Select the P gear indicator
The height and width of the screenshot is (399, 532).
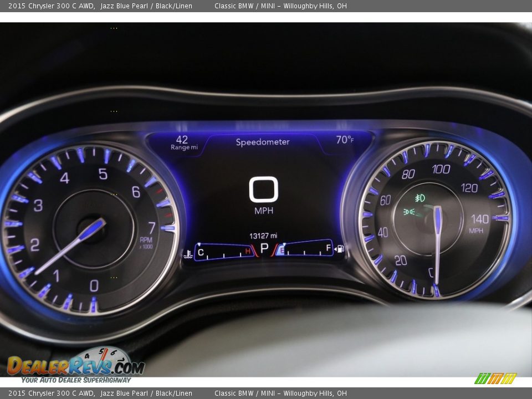[x=264, y=248]
